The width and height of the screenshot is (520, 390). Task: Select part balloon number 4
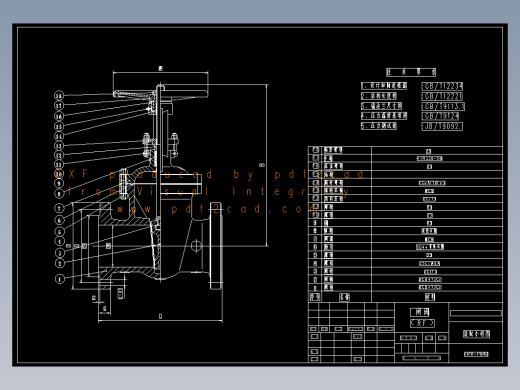[x=59, y=241]
